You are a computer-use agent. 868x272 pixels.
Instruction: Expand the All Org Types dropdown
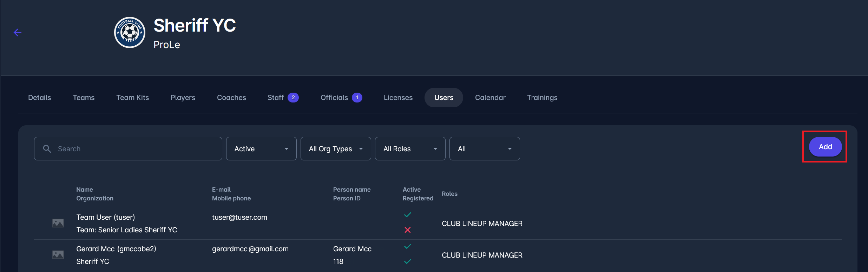tap(336, 149)
